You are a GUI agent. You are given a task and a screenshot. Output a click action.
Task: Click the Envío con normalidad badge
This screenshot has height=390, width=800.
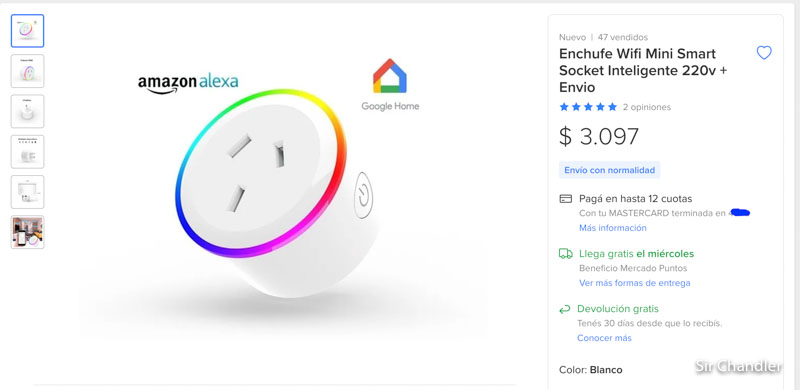[610, 170]
